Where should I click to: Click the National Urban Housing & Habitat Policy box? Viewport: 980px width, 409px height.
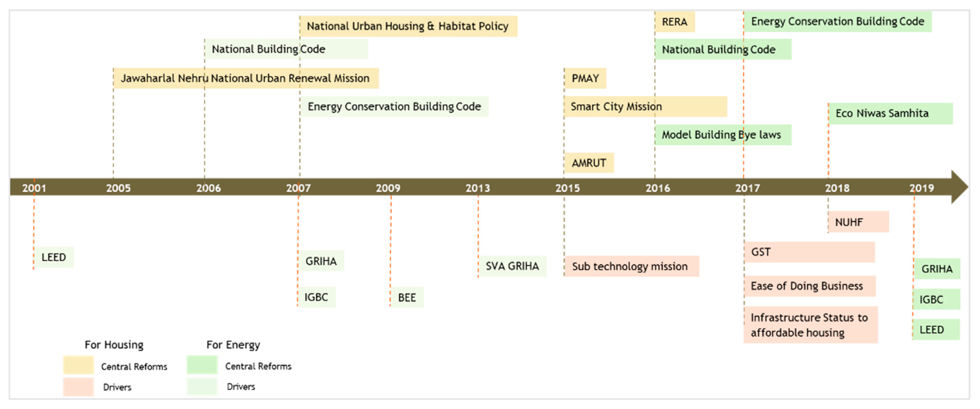(408, 26)
